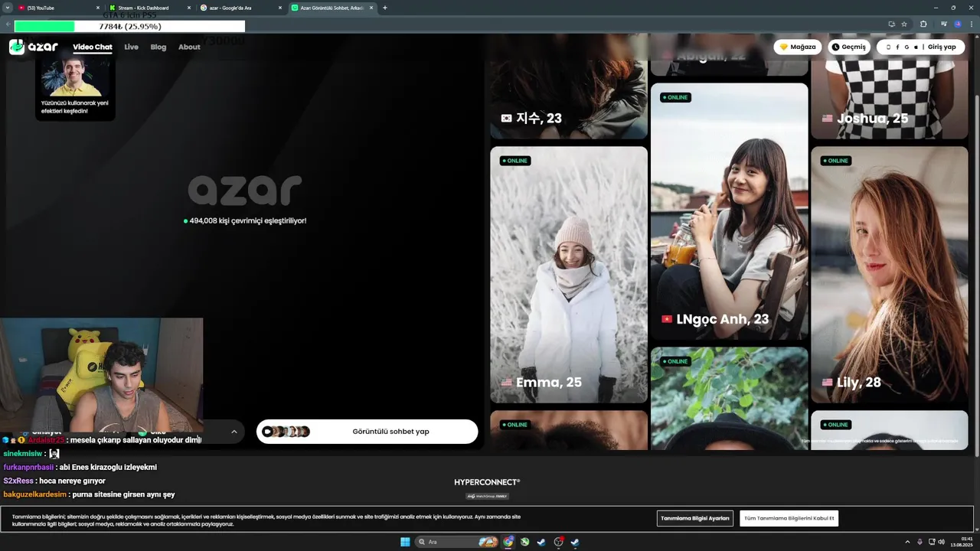Click chat username bakguzelkardesim
Viewport: 980px width, 551px height.
[x=34, y=495]
